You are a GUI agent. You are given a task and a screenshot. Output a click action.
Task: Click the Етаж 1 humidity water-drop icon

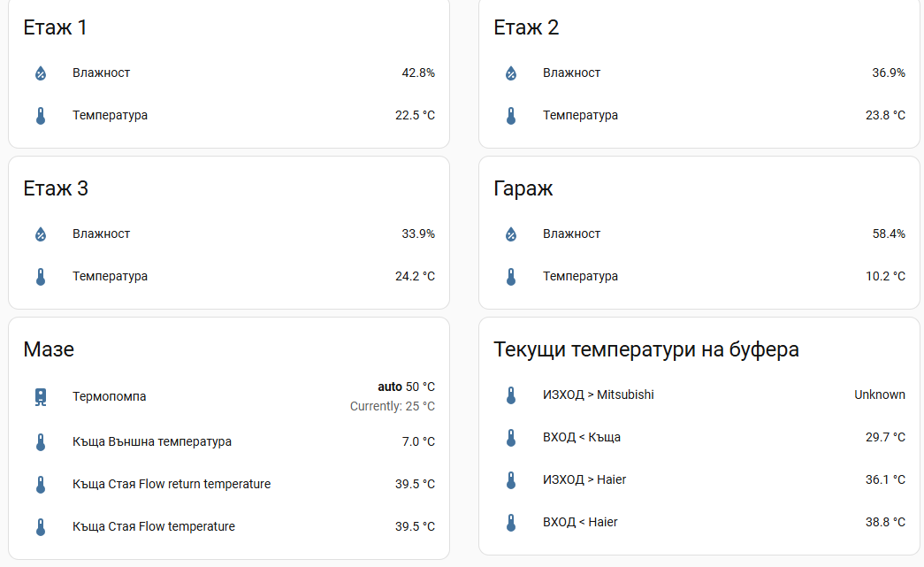point(40,73)
